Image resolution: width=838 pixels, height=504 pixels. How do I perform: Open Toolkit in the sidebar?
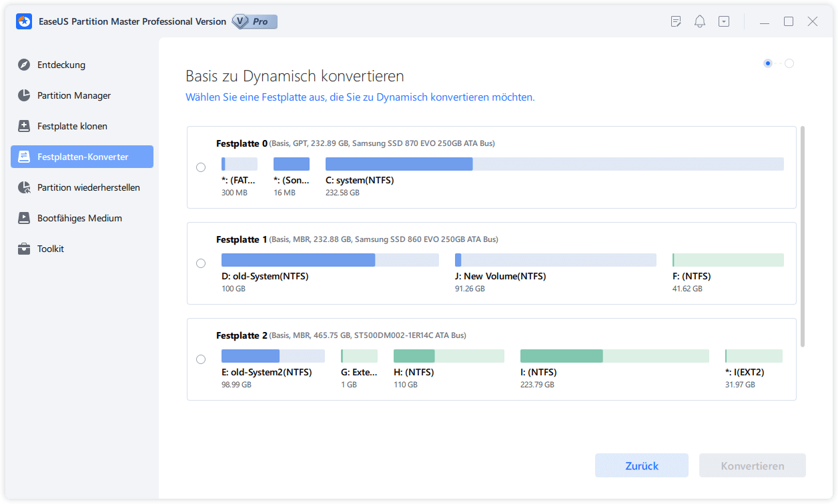(82, 249)
